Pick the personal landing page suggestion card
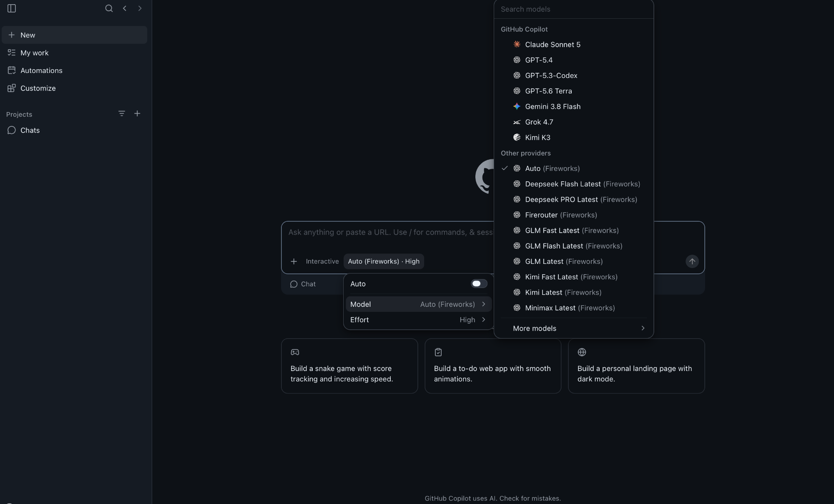 click(x=636, y=366)
